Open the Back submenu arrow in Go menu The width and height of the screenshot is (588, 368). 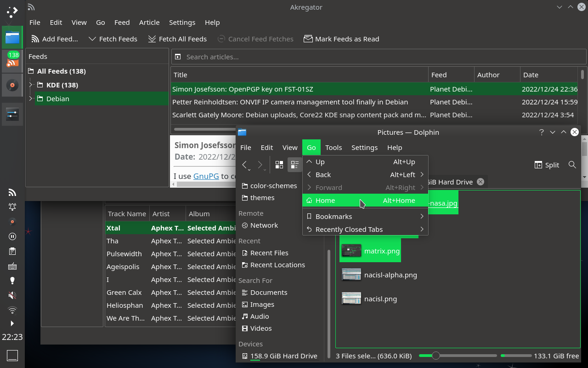pyautogui.click(x=422, y=175)
